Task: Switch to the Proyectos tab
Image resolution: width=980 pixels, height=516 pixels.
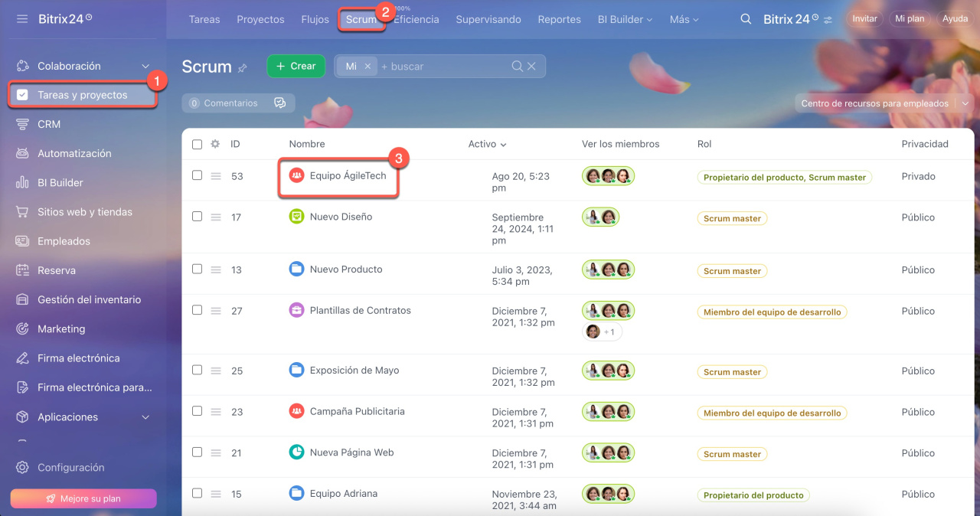Action: click(x=260, y=19)
